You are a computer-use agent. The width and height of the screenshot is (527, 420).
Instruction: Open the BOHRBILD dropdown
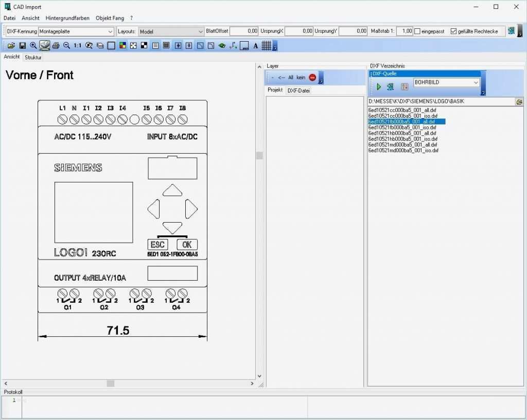point(476,82)
